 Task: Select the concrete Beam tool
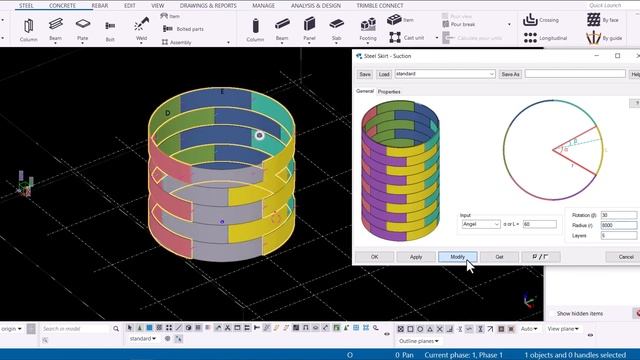tap(282, 29)
